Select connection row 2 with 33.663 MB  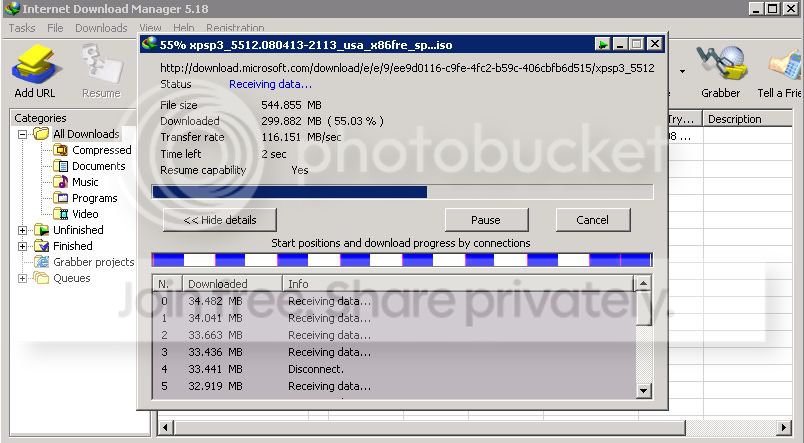click(394, 335)
